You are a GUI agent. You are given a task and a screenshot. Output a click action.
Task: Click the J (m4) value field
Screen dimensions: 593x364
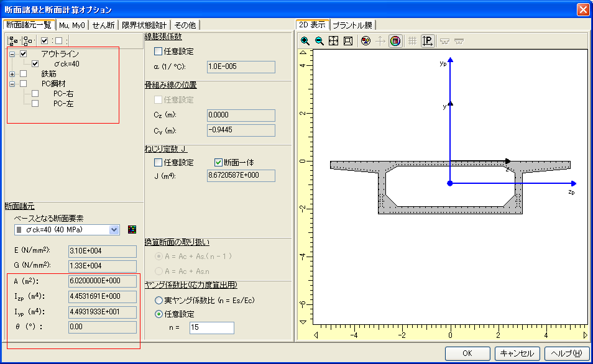click(241, 176)
